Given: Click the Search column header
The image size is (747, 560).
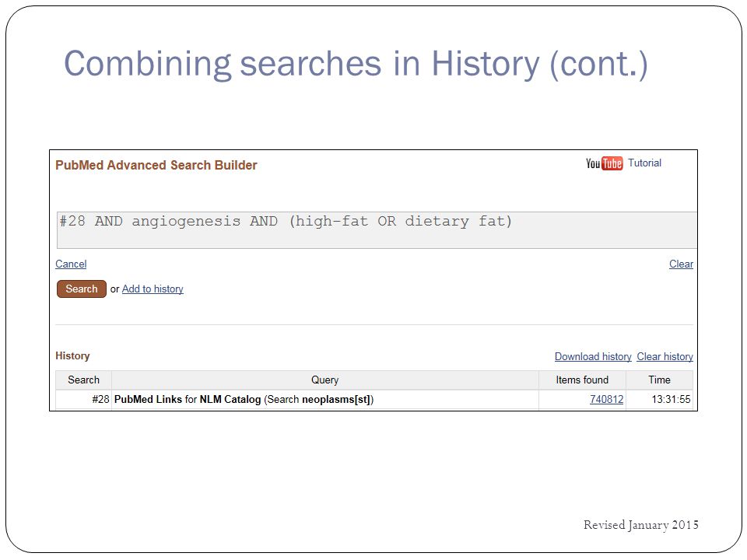Looking at the screenshot, I should click(84, 380).
